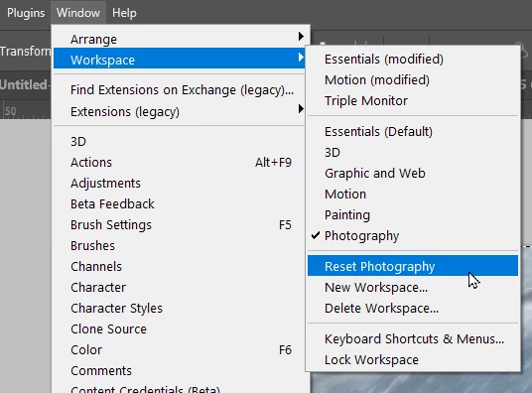Select the Triple Monitor workspace

pos(413,101)
